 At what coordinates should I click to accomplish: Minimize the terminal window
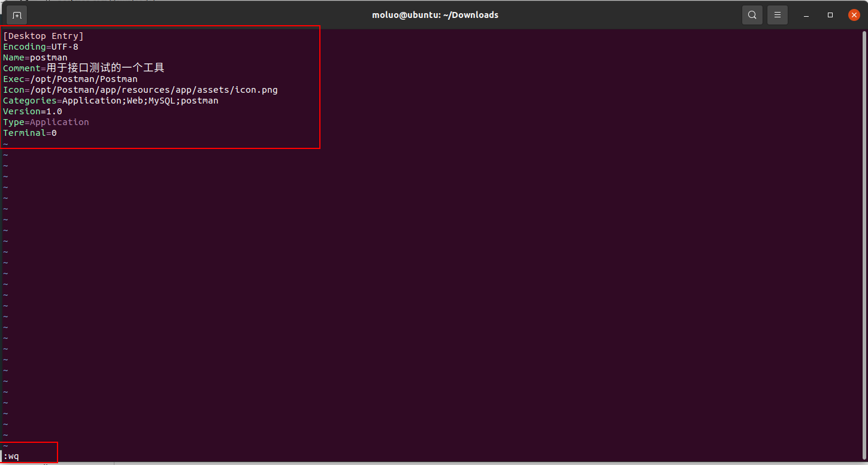(806, 15)
